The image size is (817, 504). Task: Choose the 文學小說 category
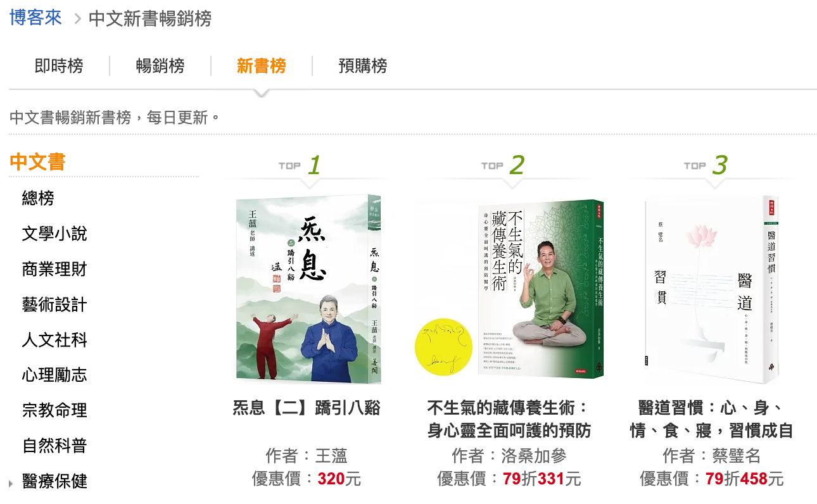pos(54,234)
